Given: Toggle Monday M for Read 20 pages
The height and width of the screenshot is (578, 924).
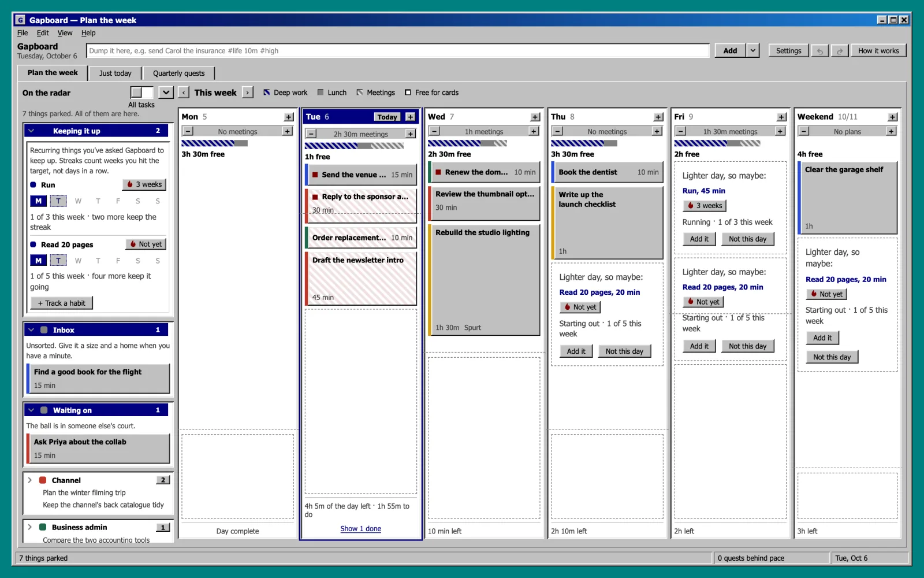Looking at the screenshot, I should 38,261.
